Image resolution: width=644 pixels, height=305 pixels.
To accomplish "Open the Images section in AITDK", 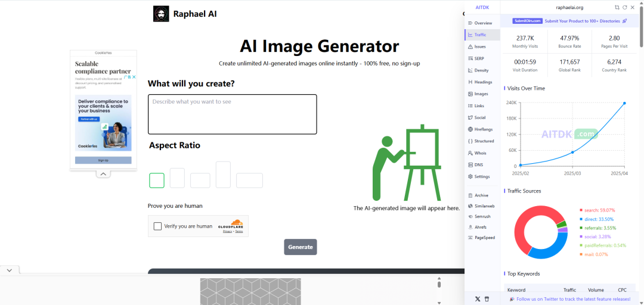I will (x=482, y=94).
